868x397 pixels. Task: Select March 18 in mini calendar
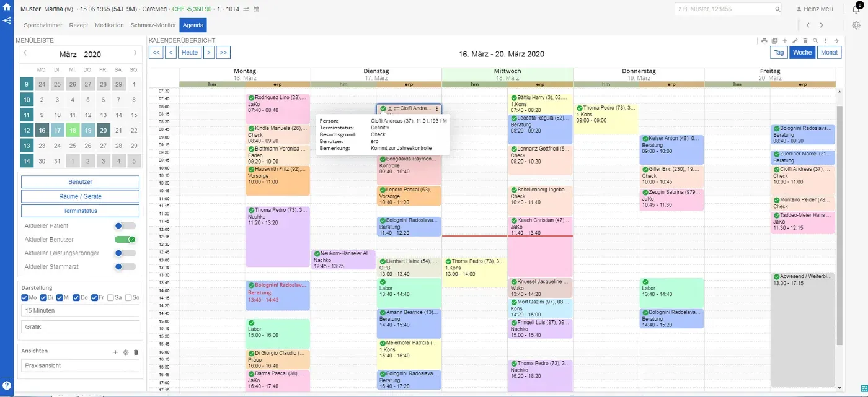click(73, 130)
